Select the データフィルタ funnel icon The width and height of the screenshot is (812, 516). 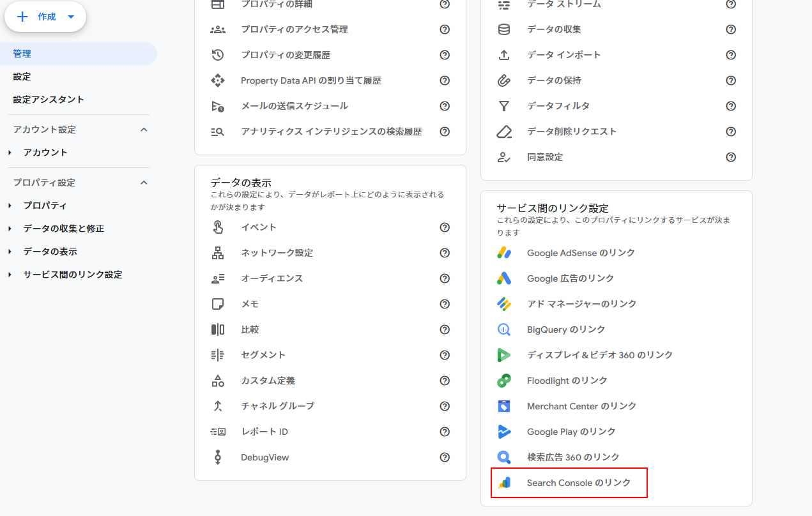(504, 106)
